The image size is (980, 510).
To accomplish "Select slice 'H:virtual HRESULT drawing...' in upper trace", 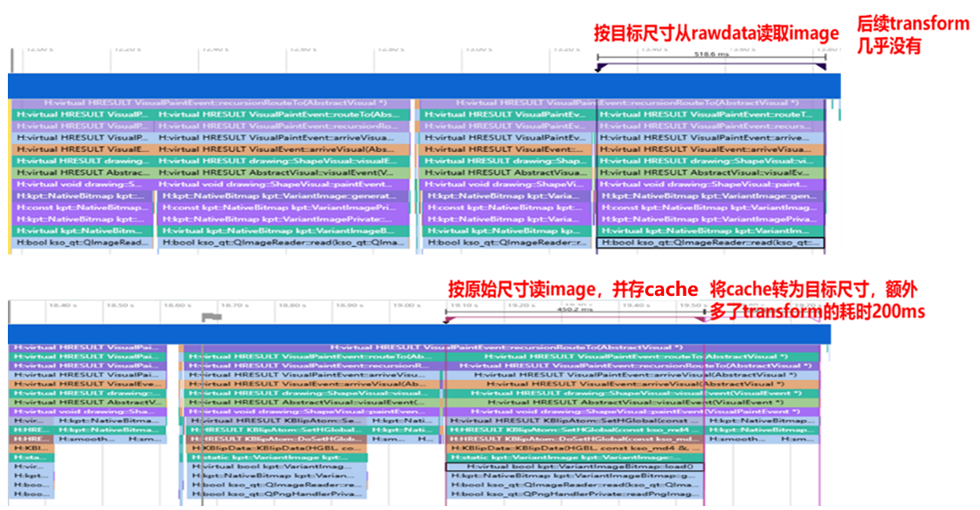I will pyautogui.click(x=82, y=161).
